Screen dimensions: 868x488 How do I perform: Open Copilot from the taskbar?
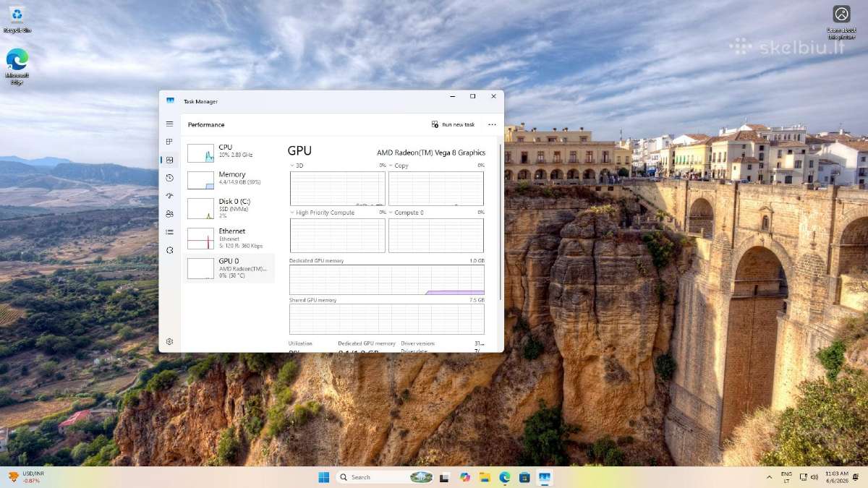tap(464, 477)
